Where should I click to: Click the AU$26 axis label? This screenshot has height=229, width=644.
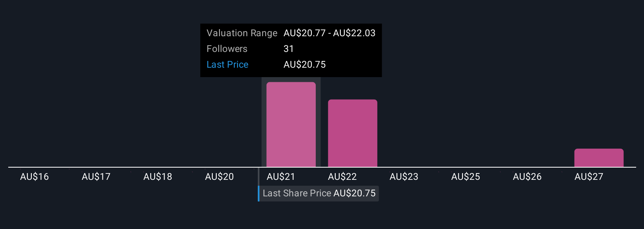pos(527,177)
